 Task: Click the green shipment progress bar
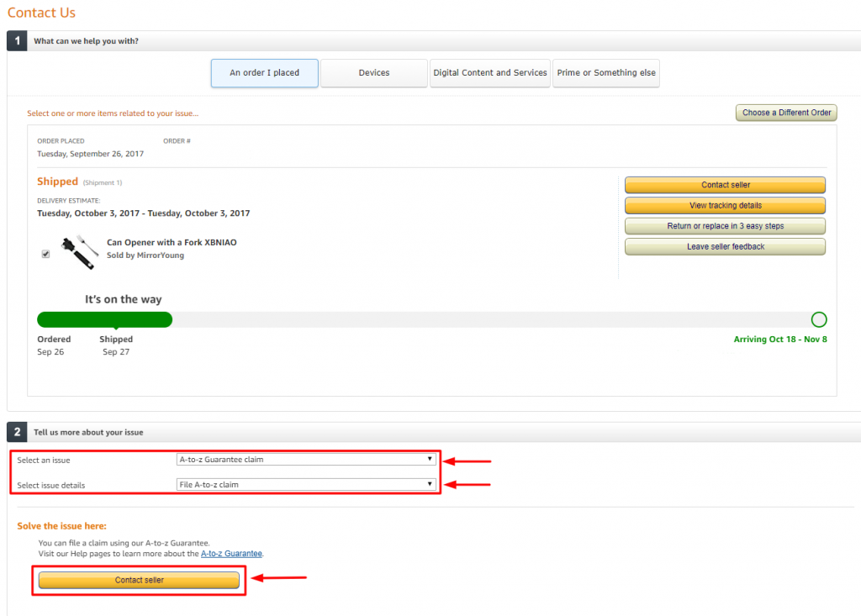105,319
